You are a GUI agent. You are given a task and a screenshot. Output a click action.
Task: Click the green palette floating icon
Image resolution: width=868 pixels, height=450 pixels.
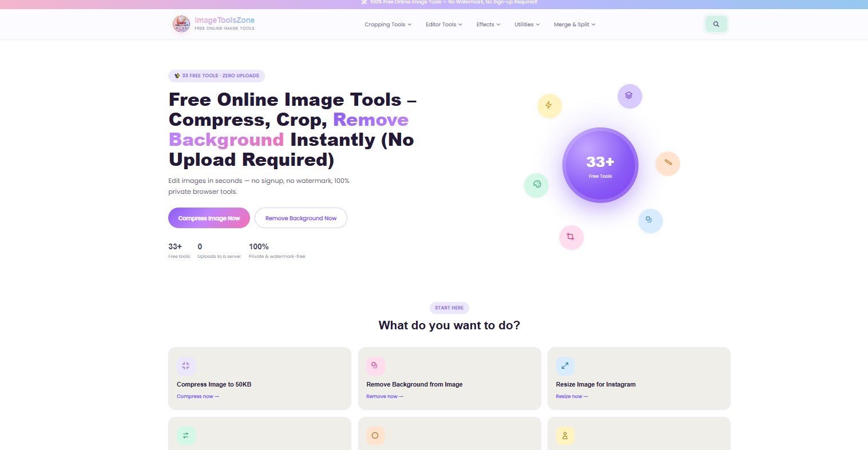point(536,185)
